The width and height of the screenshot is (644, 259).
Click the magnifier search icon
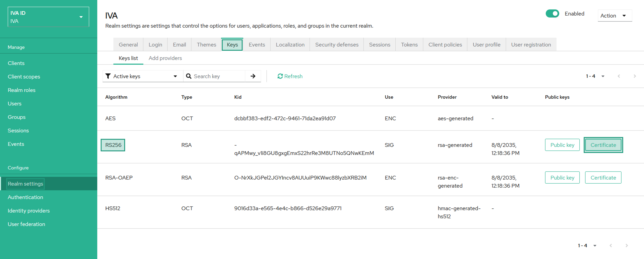(x=189, y=76)
